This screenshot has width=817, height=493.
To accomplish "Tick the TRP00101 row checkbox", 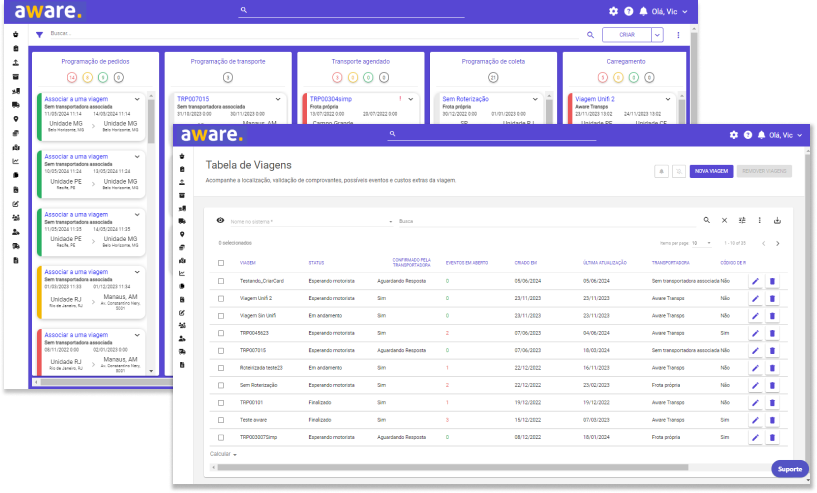I will (221, 403).
